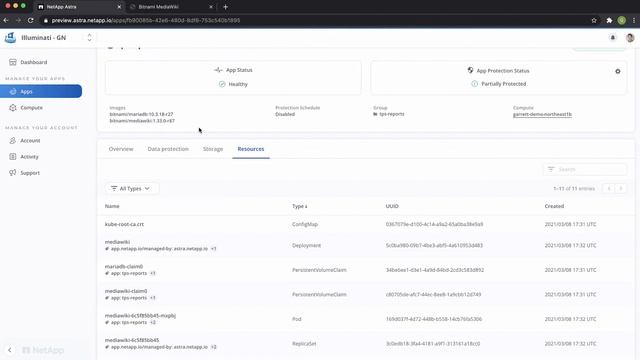Expand +1 labels on mariadb-claim0 row
This screenshot has height=360, width=640.
[153, 273]
